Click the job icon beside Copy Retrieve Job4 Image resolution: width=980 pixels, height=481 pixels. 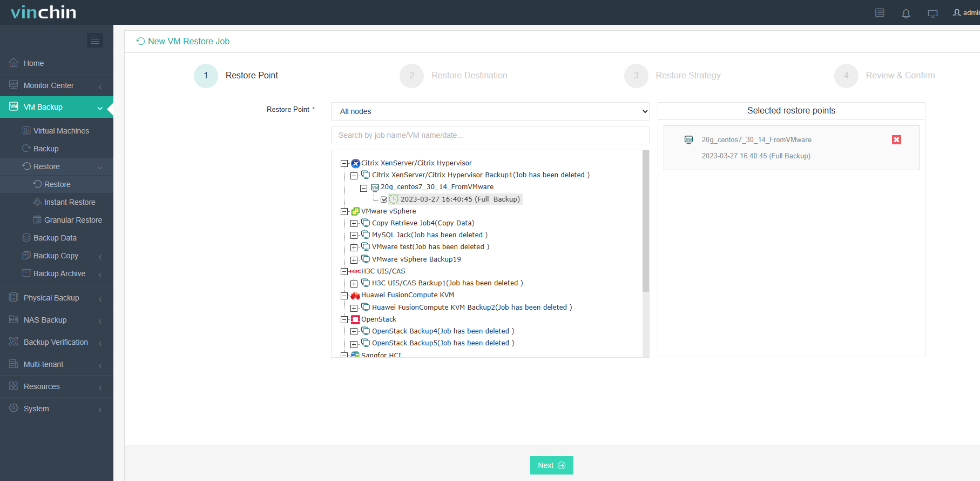click(366, 223)
